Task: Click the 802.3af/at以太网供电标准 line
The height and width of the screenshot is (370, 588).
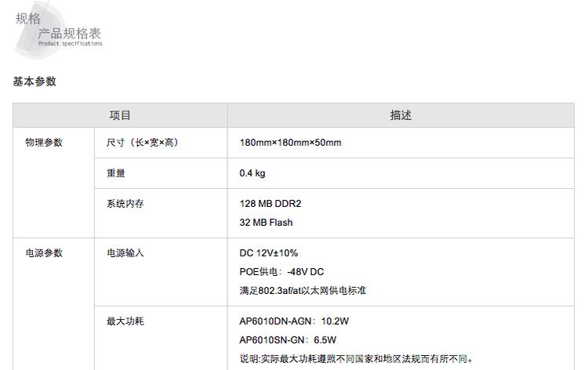Action: tap(303, 291)
